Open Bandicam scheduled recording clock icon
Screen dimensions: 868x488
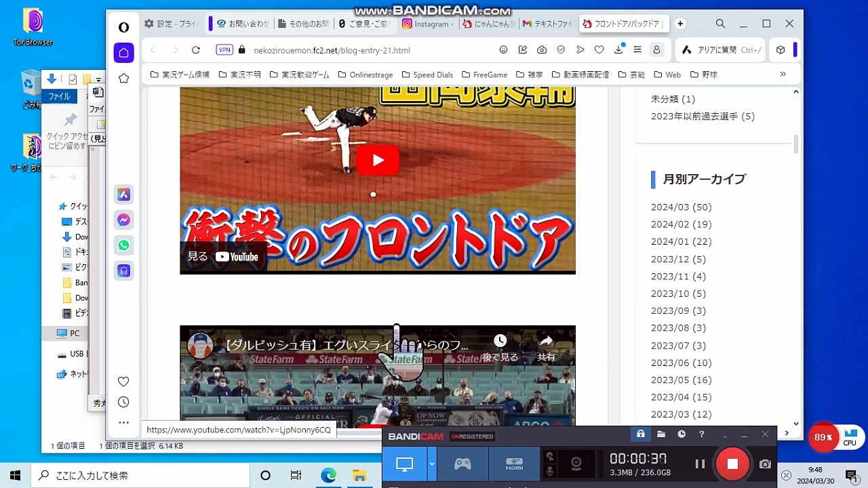coord(682,434)
